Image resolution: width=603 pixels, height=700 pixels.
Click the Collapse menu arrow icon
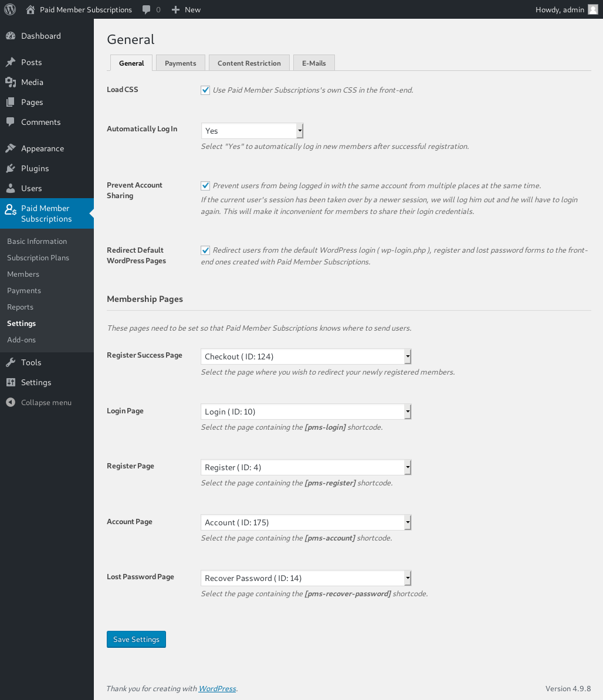click(11, 402)
